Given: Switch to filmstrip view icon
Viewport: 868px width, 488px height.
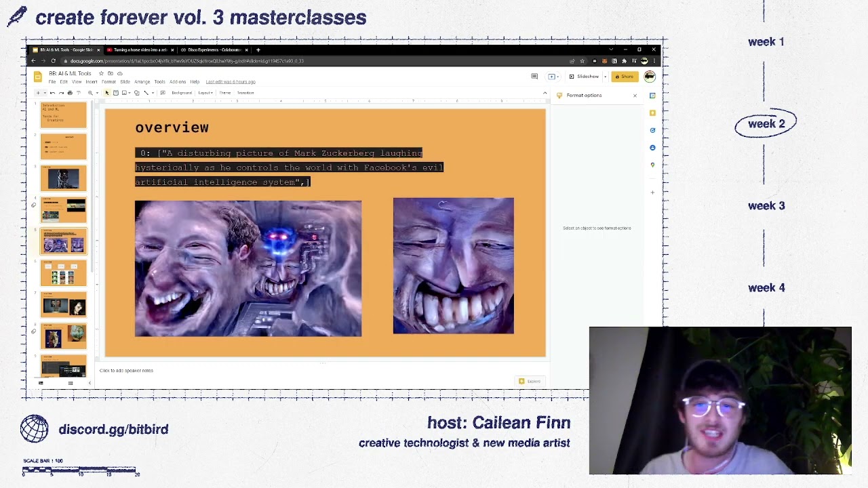Looking at the screenshot, I should pyautogui.click(x=41, y=383).
